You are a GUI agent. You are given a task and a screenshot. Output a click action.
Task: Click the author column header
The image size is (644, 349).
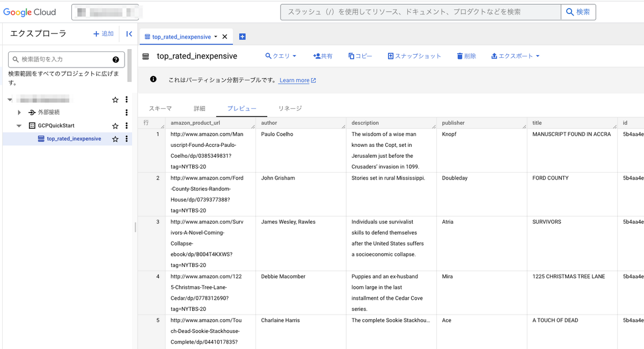coord(301,123)
